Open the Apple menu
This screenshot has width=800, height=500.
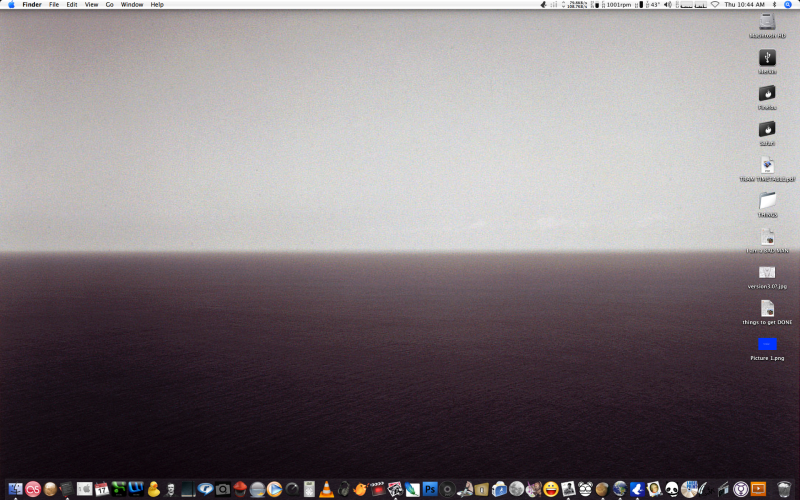(x=11, y=5)
